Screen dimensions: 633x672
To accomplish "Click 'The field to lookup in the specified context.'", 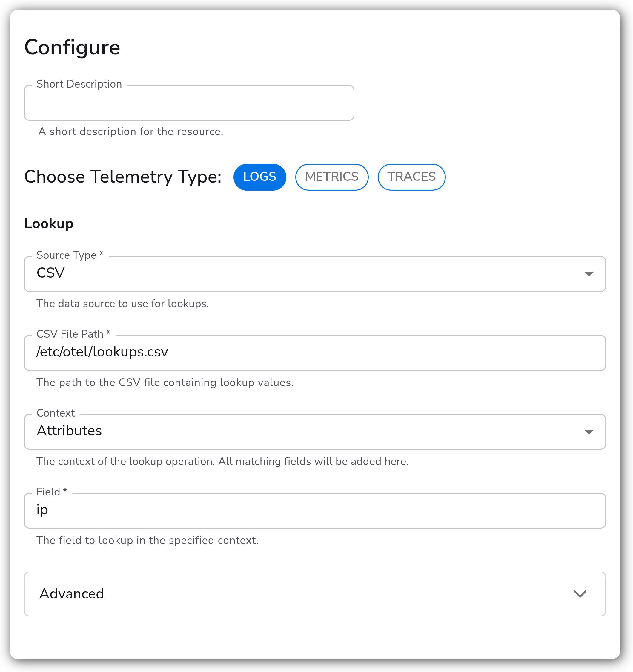I will [147, 540].
